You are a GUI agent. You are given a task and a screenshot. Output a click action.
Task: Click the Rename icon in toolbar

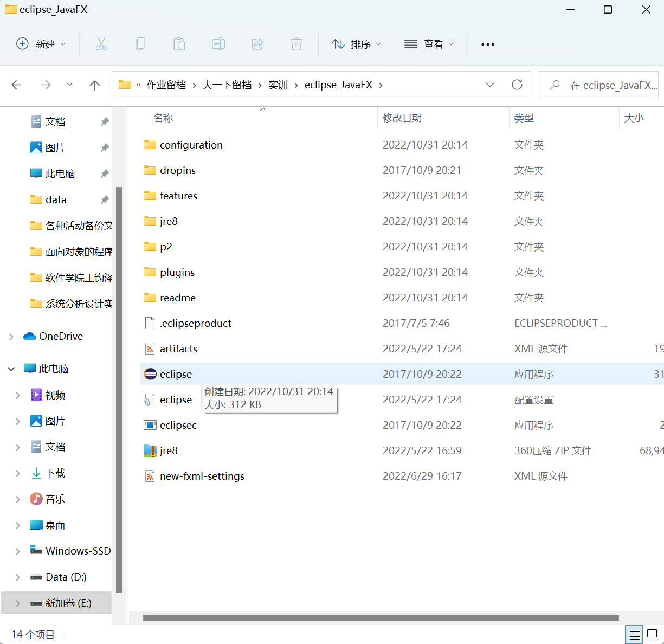pyautogui.click(x=218, y=44)
